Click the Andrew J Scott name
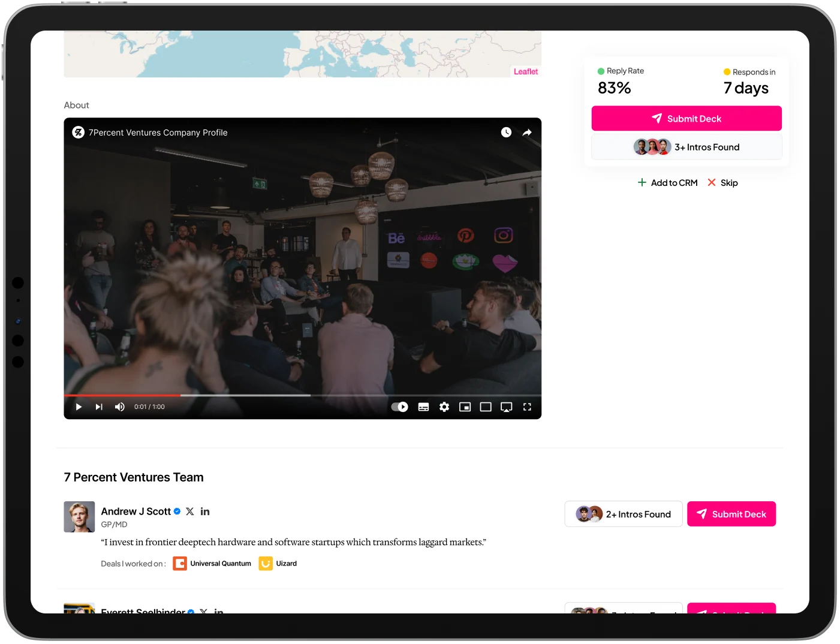 pyautogui.click(x=136, y=511)
